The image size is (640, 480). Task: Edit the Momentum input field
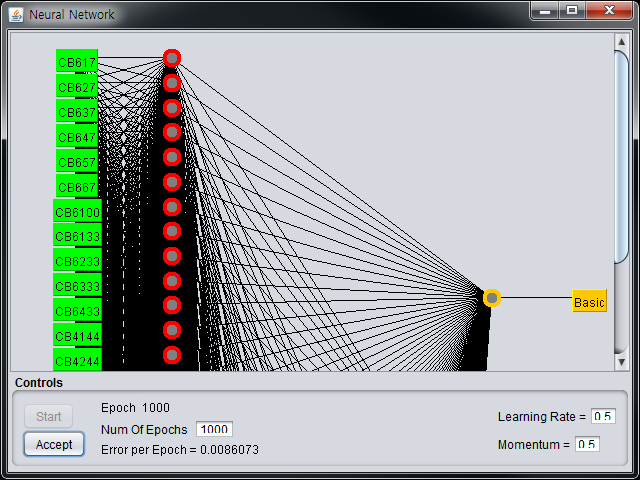pos(587,444)
